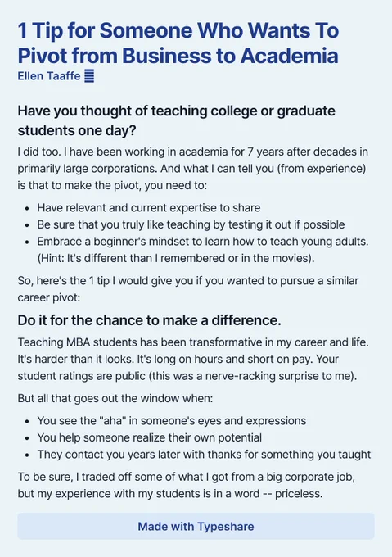Click the intro paragraph starting I did too
Image resolution: width=392 pixels, height=557 pixels.
[x=193, y=169]
